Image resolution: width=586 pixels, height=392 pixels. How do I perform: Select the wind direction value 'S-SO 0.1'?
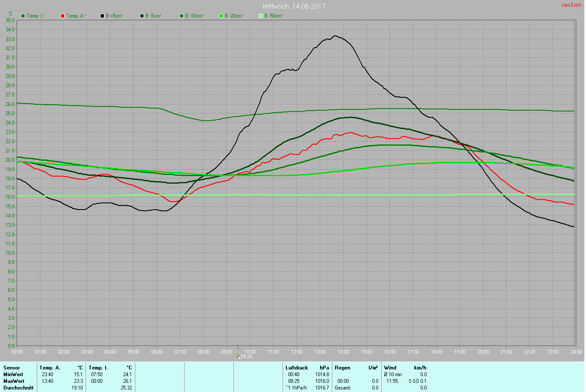coord(418,381)
